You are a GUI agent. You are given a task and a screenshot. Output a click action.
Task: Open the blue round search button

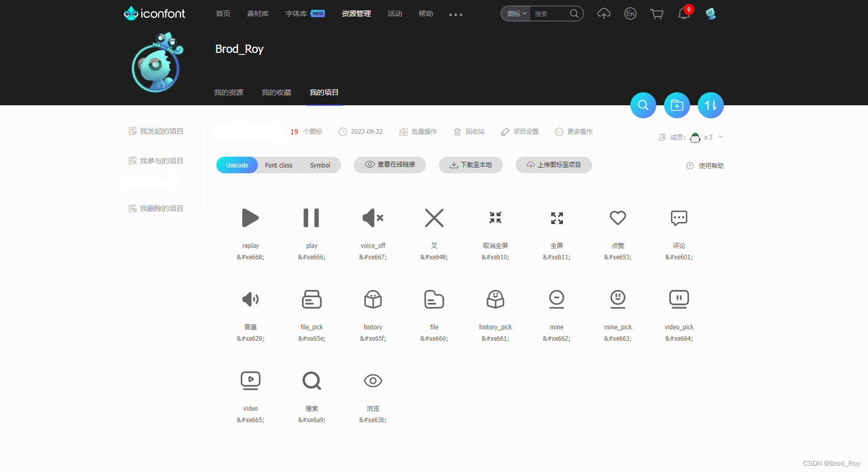pyautogui.click(x=643, y=105)
